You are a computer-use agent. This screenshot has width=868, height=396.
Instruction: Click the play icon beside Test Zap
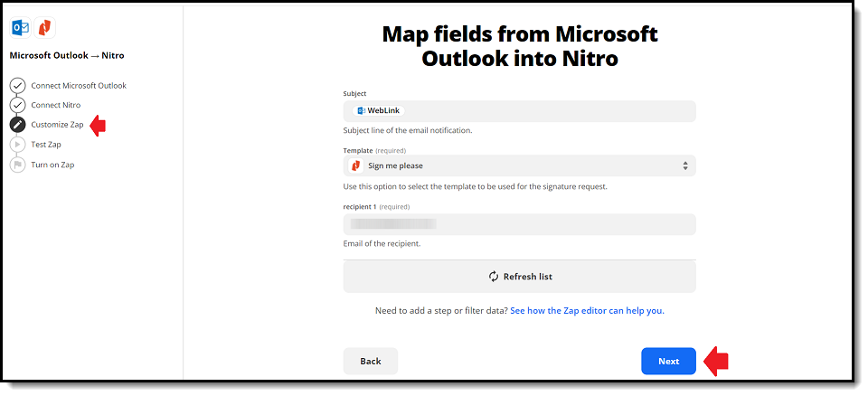click(18, 145)
